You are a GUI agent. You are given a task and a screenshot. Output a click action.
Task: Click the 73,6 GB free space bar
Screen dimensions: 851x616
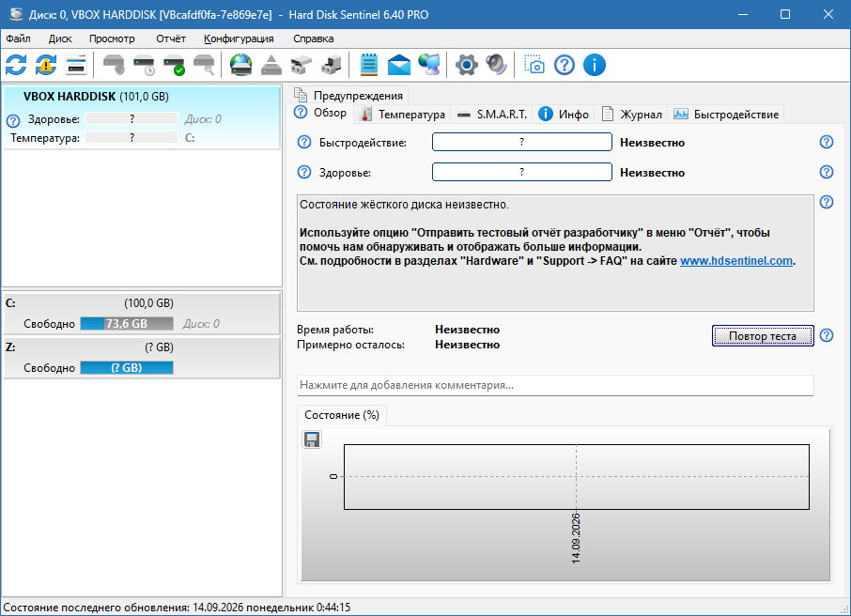tap(127, 323)
